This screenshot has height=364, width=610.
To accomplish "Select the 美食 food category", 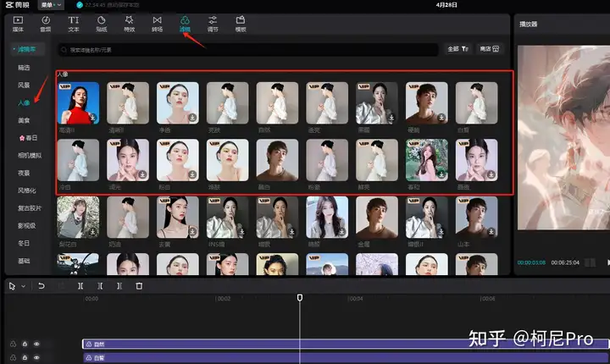I will 24,120.
